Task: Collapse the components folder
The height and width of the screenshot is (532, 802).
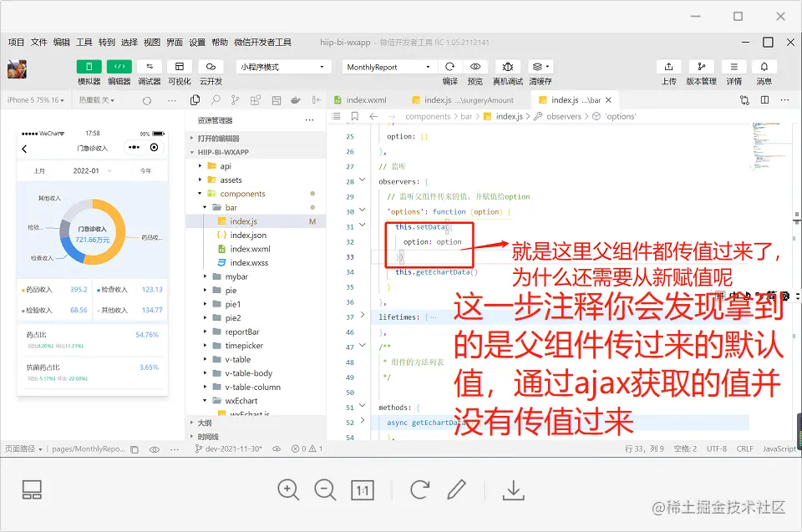Action: click(x=200, y=194)
